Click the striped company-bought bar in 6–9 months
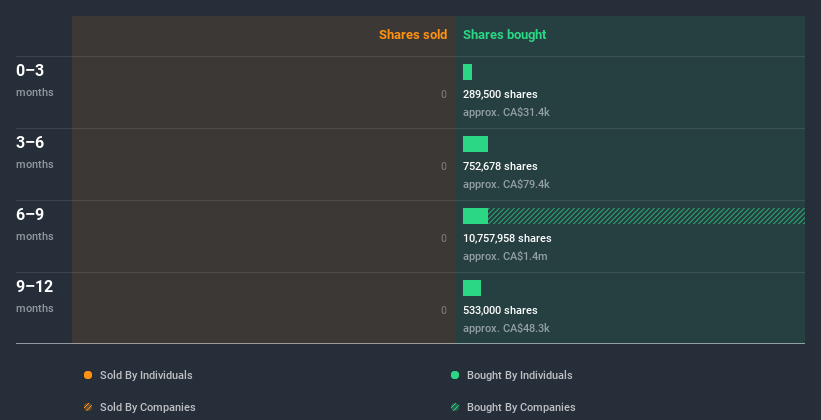This screenshot has height=420, width=821. coord(646,216)
